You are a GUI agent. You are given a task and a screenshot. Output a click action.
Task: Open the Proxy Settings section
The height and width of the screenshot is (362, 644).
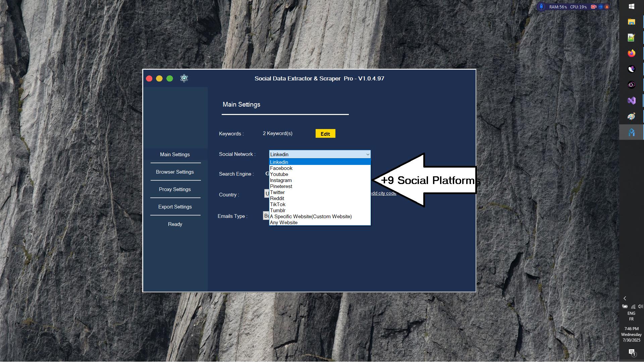(x=175, y=189)
